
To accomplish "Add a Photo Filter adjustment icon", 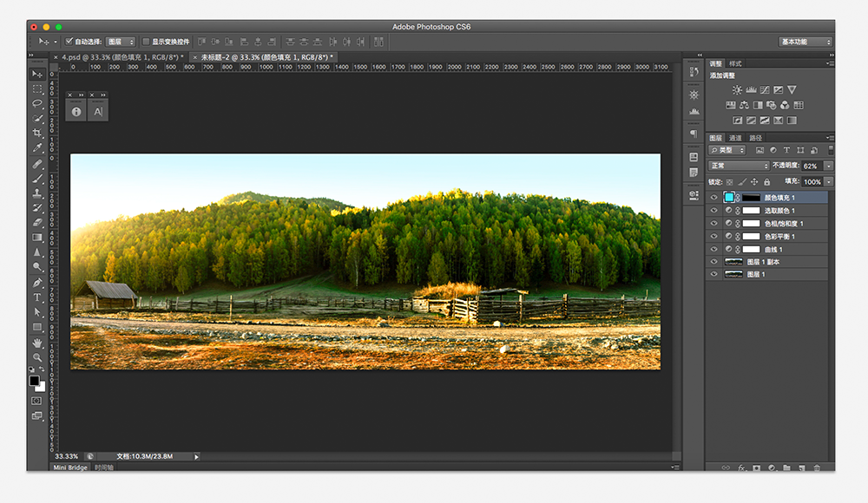I will click(x=771, y=105).
